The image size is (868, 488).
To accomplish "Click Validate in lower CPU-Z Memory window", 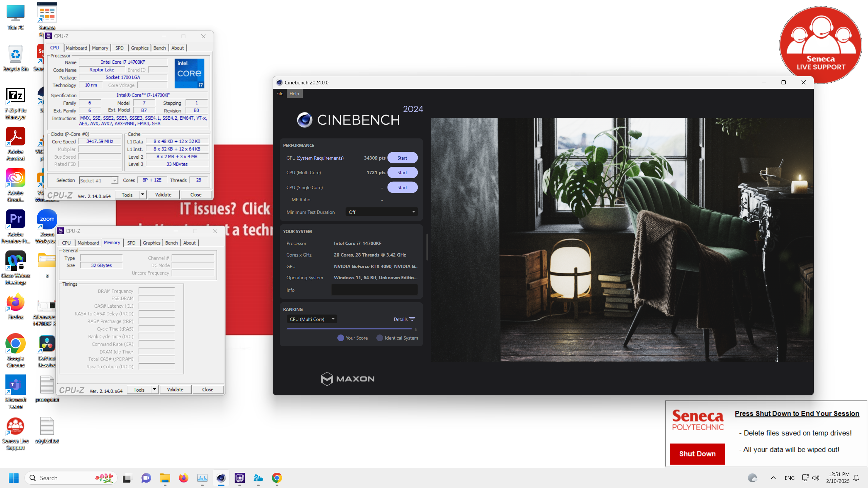I will pos(175,389).
